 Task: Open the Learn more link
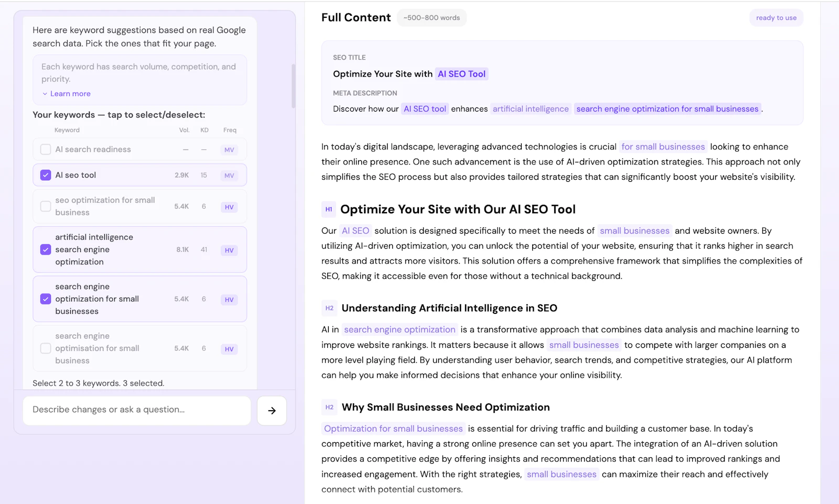coord(70,94)
